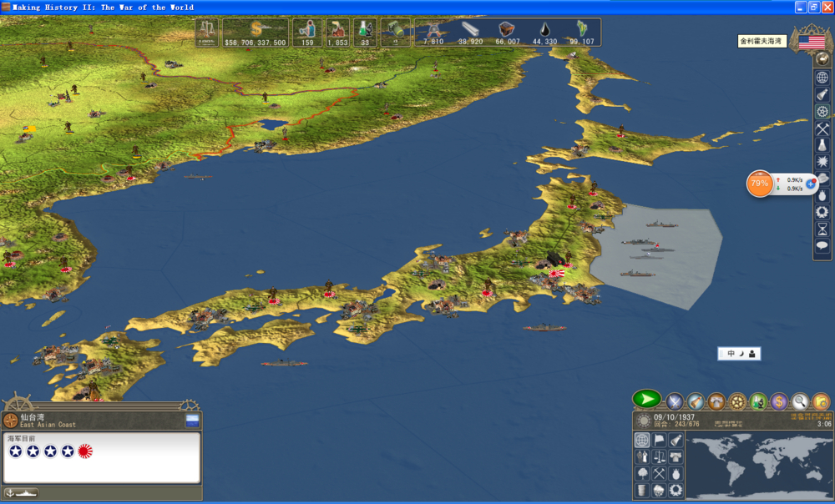This screenshot has width=835, height=504.
Task: Click the orange 79% circle widget
Action: click(x=759, y=184)
